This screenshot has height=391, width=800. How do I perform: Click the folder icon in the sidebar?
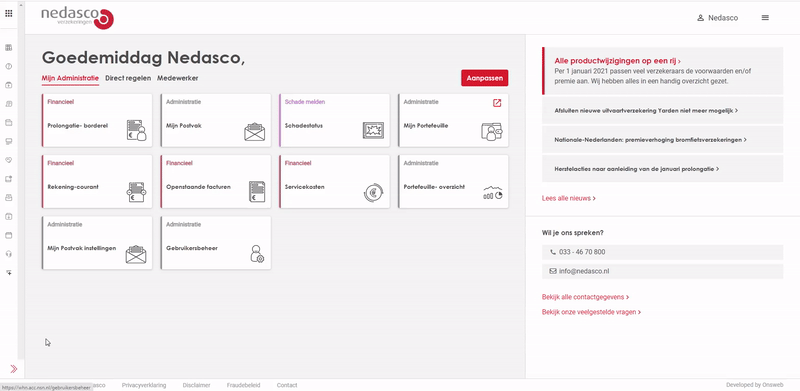9,123
